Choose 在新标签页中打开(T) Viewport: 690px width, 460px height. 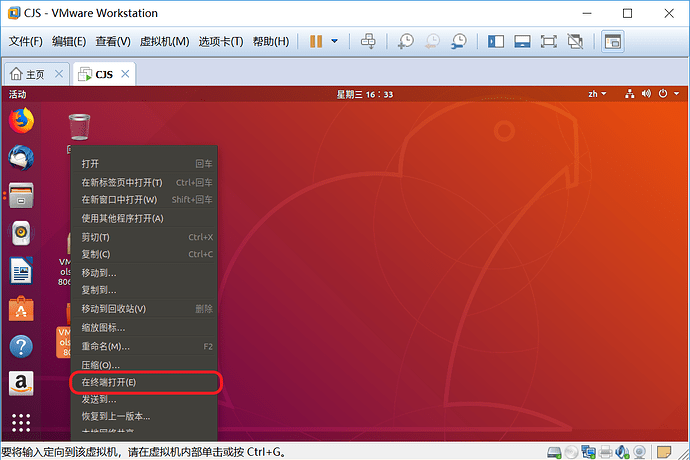tap(144, 182)
